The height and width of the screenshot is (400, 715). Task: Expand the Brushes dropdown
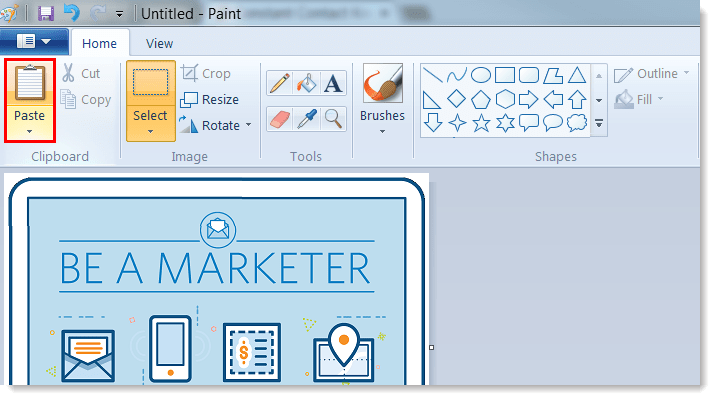[x=382, y=131]
